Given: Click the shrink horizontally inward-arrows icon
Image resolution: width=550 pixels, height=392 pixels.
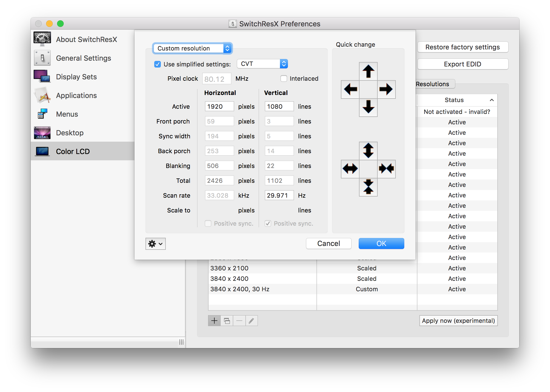Looking at the screenshot, I should point(386,169).
